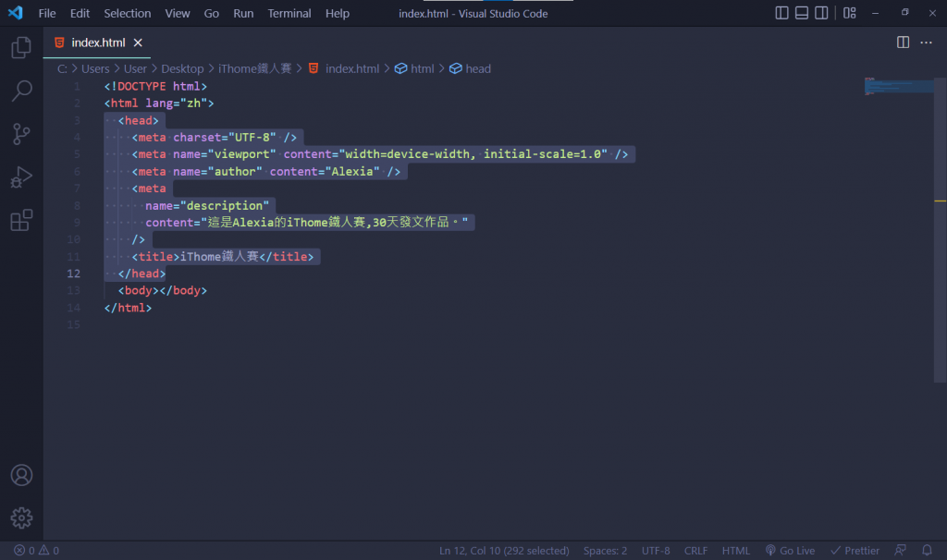Click the meta viewport line
Viewport: 947px width, 560px height.
pos(380,154)
